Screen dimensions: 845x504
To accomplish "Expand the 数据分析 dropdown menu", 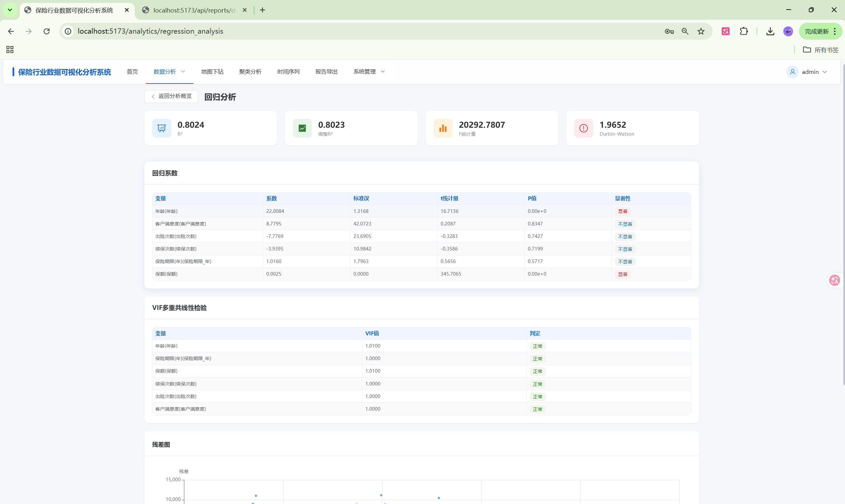I will 169,72.
